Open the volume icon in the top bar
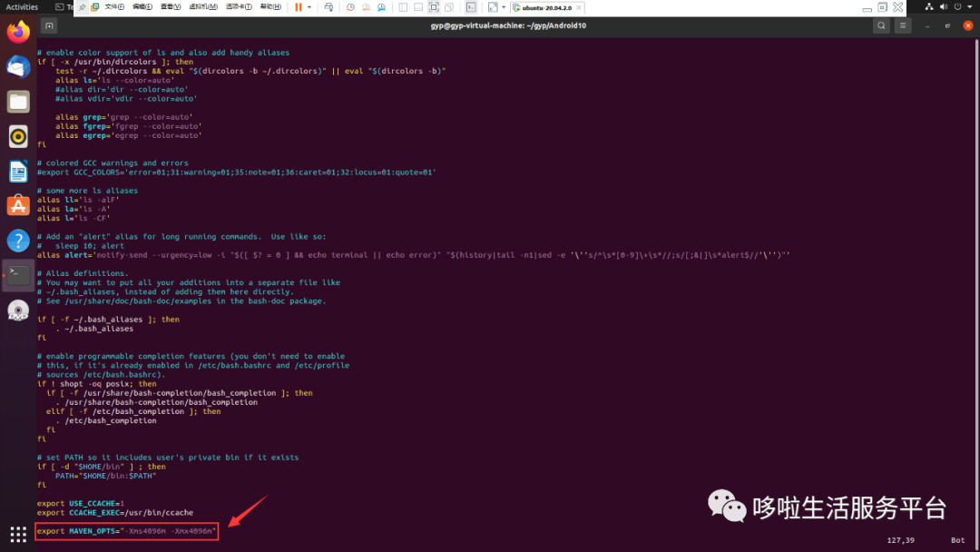980x552 pixels. 943,7
